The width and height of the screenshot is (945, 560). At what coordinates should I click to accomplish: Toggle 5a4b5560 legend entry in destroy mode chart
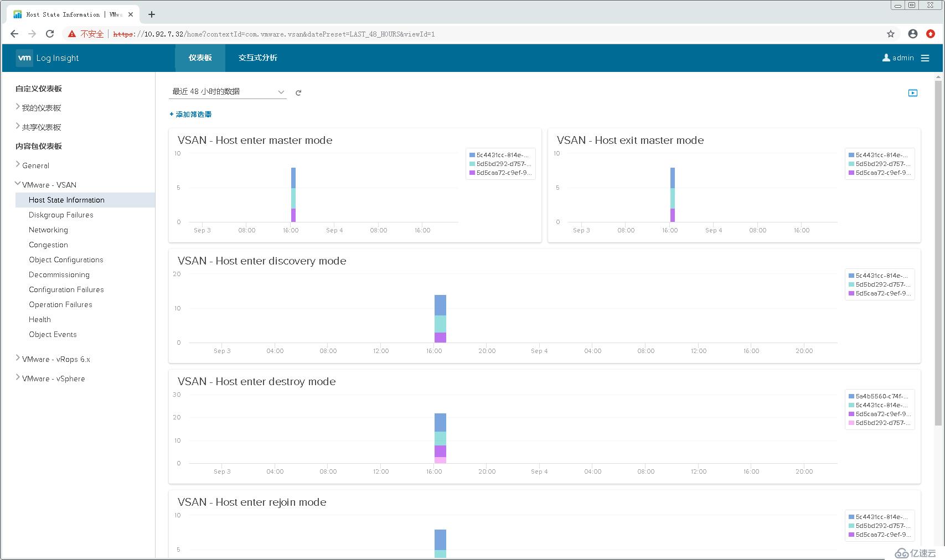[879, 396]
